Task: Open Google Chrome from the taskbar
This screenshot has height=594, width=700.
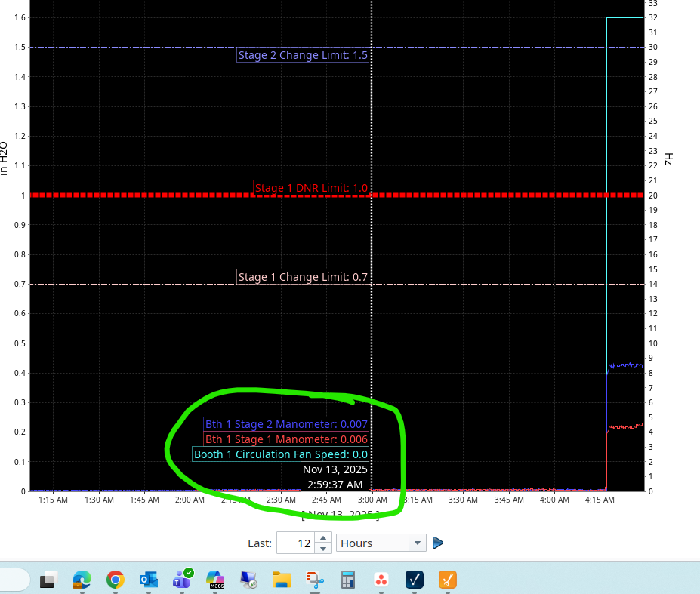Action: (116, 580)
